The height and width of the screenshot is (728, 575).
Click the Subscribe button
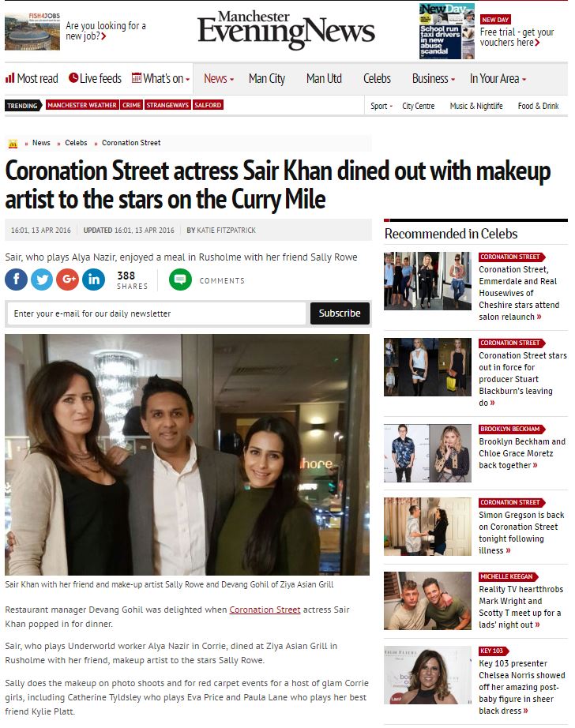click(x=340, y=313)
